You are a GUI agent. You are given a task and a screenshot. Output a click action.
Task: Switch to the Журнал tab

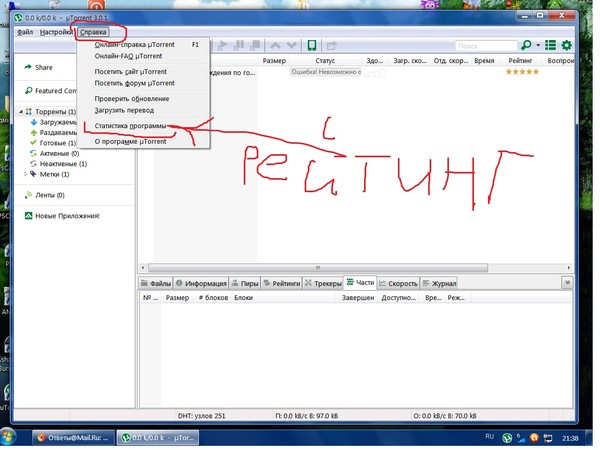tap(439, 284)
